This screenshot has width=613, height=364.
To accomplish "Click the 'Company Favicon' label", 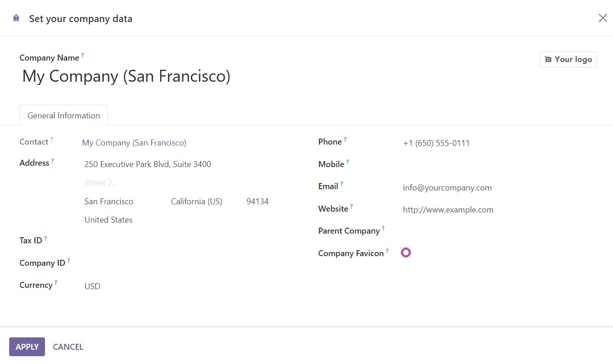I will point(351,253).
